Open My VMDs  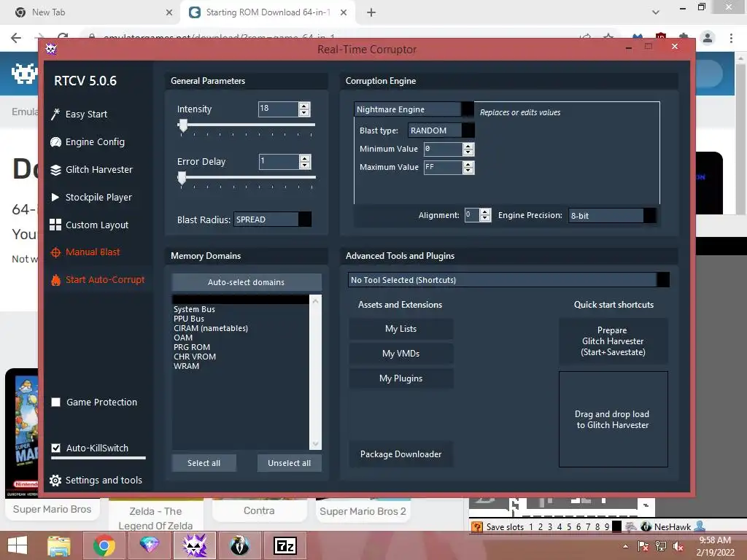click(400, 354)
